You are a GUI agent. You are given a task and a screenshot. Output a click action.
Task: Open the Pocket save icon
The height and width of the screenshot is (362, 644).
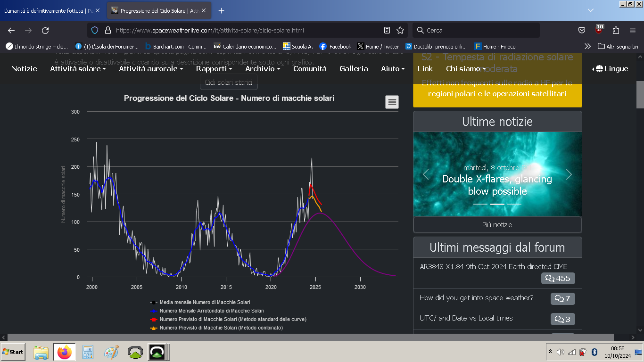pyautogui.click(x=582, y=30)
